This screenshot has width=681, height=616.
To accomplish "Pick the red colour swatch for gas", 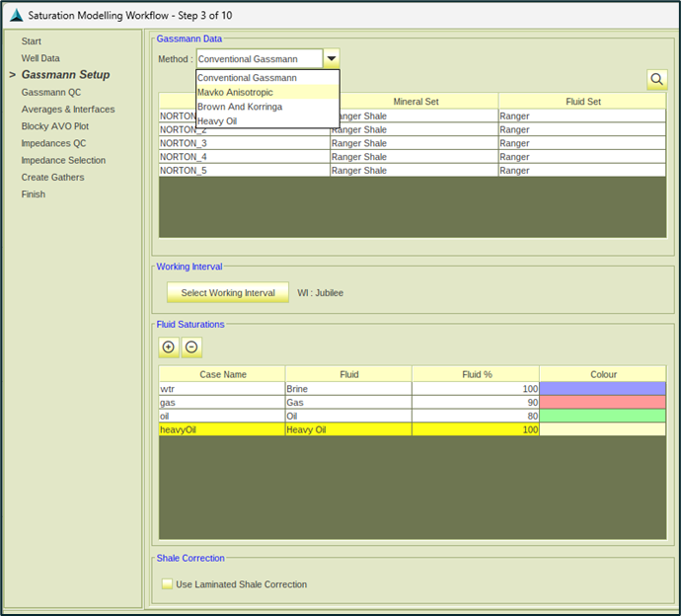I will pyautogui.click(x=602, y=402).
